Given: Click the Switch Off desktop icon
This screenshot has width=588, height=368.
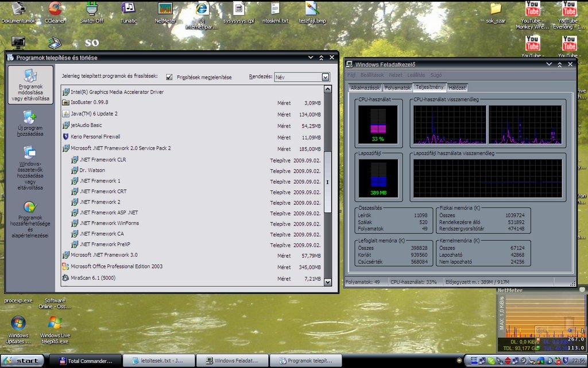Looking at the screenshot, I should (92, 9).
